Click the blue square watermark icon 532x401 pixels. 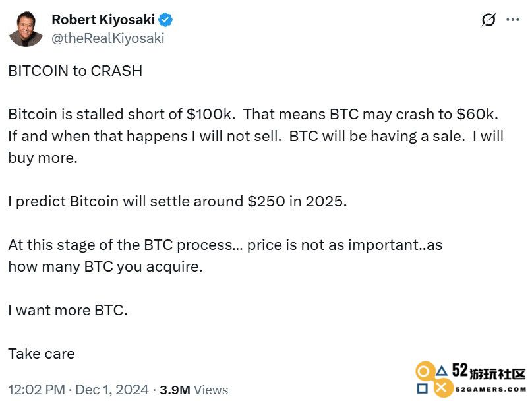[422, 388]
